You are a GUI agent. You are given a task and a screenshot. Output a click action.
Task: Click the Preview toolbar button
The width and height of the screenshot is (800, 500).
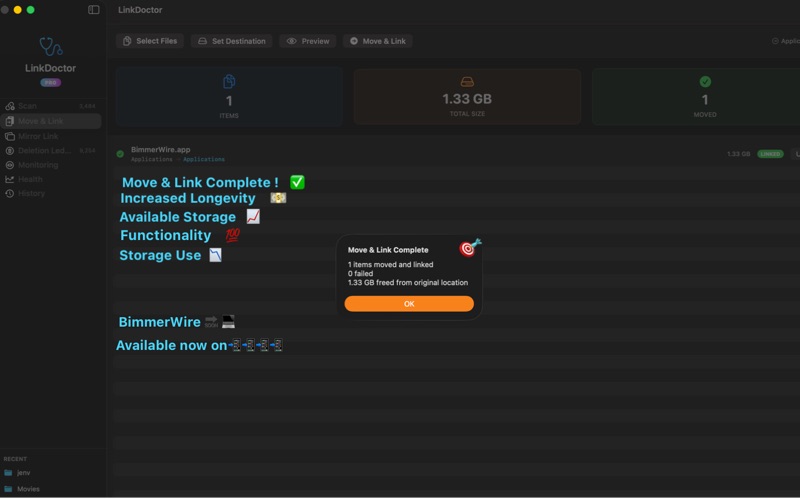click(308, 41)
